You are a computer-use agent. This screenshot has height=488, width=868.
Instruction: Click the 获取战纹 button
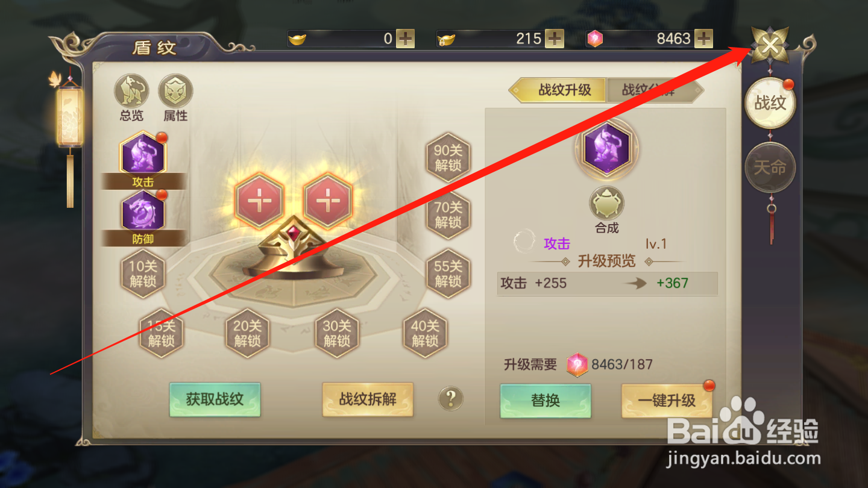point(215,399)
